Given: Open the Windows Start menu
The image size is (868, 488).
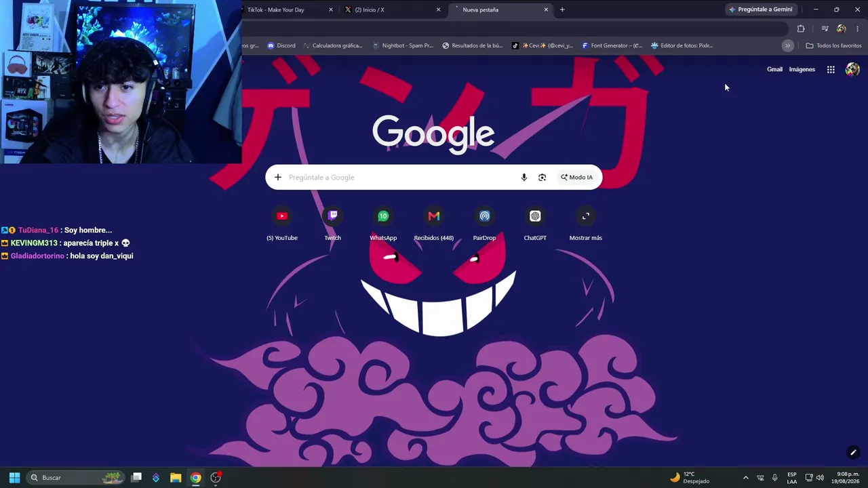Looking at the screenshot, I should (14, 477).
